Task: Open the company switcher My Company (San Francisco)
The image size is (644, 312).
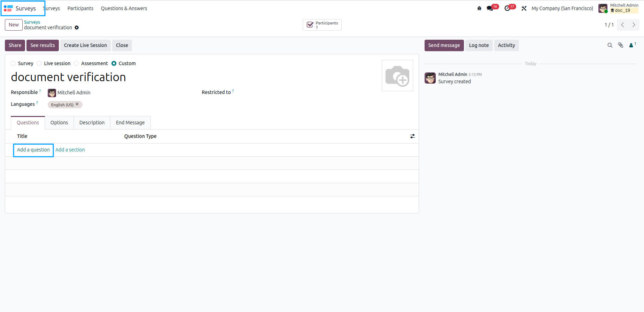Action: (562, 8)
